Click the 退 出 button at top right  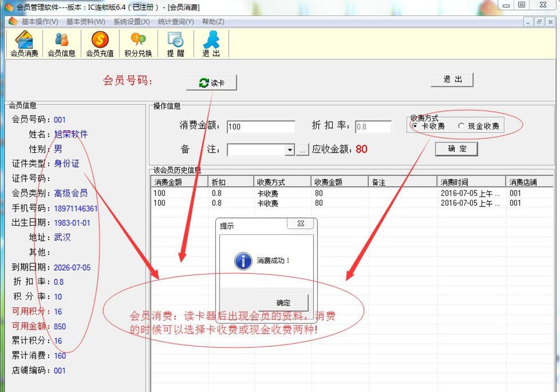pyautogui.click(x=451, y=79)
